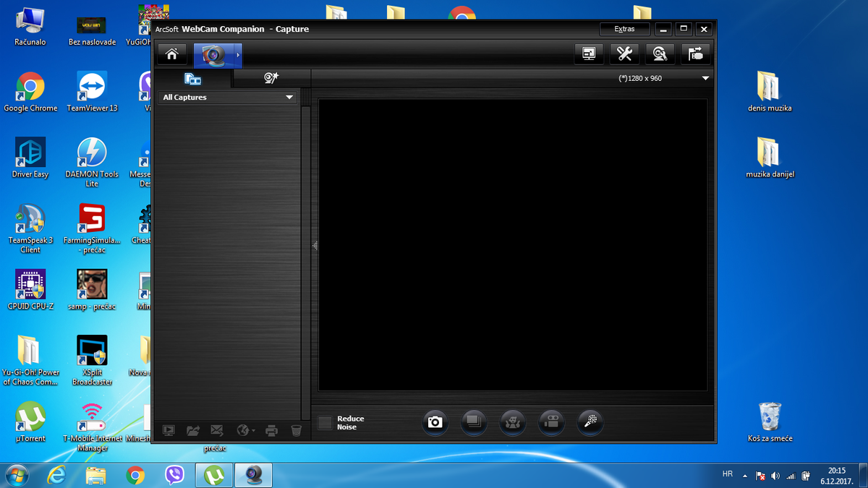
Task: Click the Extras button
Action: tap(624, 29)
